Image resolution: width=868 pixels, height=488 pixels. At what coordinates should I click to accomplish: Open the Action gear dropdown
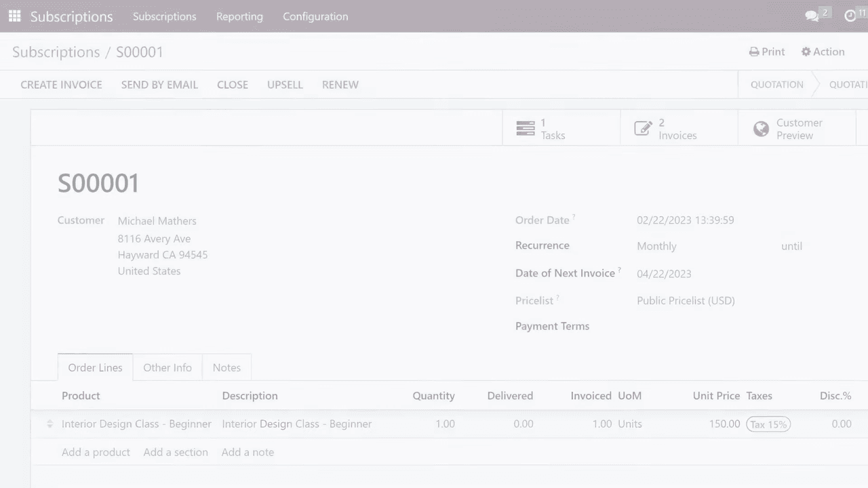(823, 52)
